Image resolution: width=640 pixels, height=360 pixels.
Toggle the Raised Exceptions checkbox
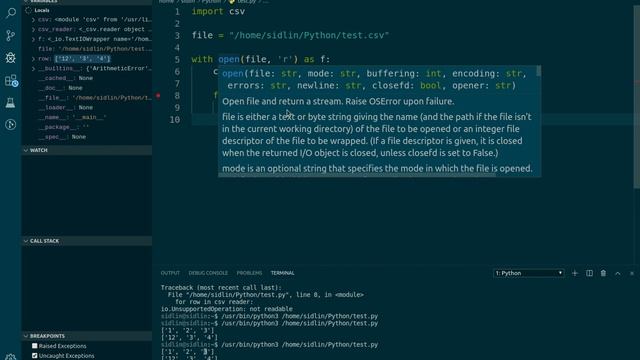(x=35, y=346)
